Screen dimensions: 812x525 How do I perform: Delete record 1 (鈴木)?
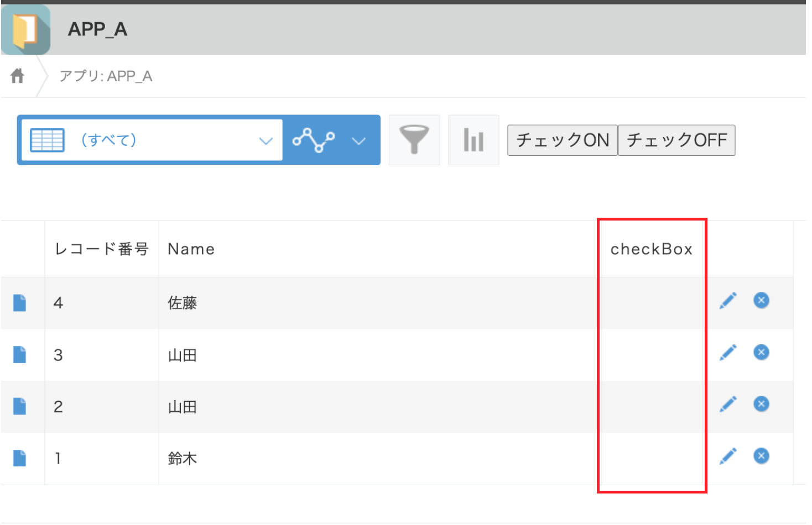click(761, 456)
